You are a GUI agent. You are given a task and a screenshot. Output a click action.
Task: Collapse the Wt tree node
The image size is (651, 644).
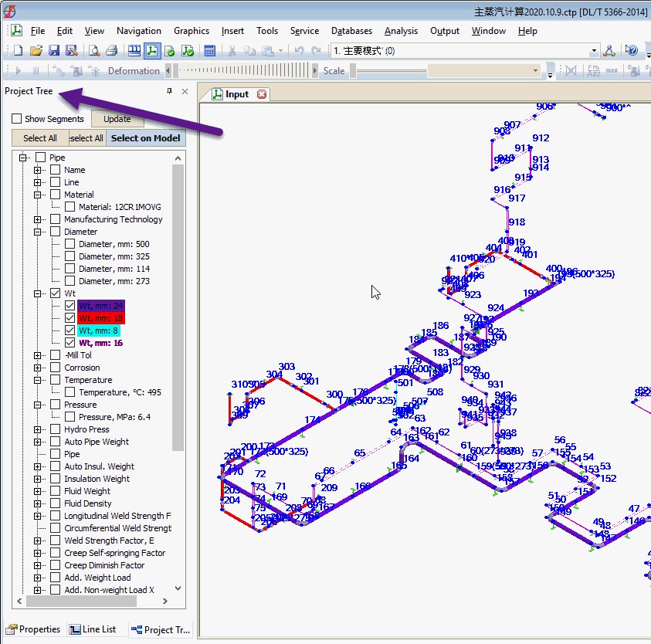coord(37,293)
